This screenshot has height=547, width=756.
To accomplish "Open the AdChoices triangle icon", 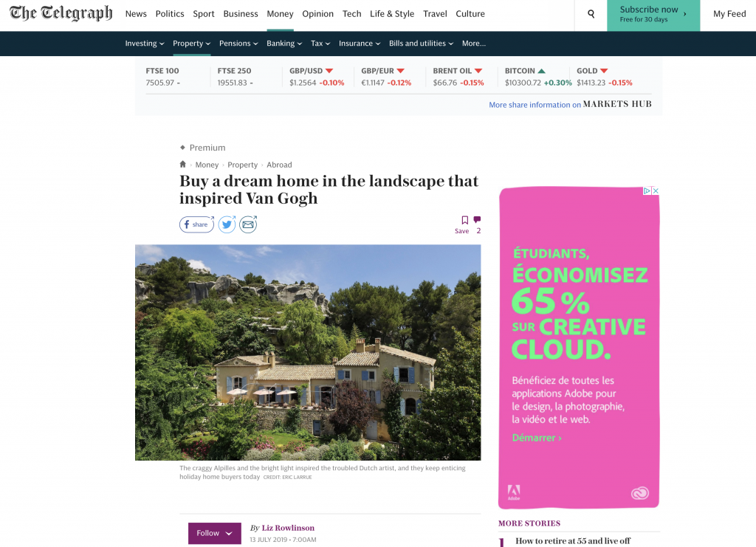I will [647, 191].
